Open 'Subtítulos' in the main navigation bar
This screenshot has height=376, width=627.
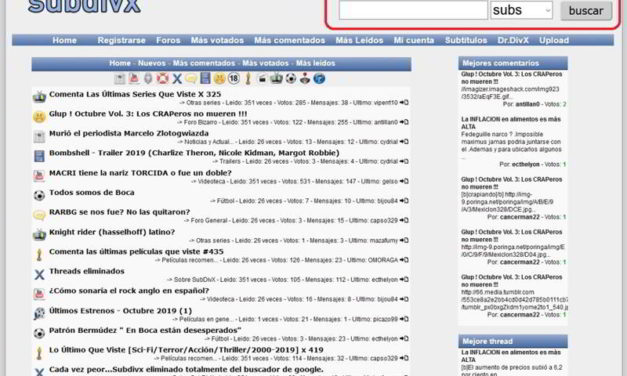pos(466,40)
